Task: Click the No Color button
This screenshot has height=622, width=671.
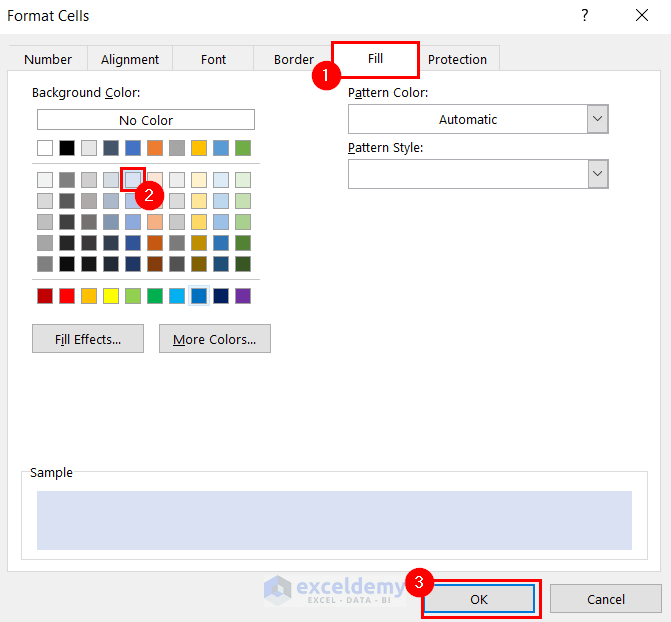Action: (x=146, y=120)
